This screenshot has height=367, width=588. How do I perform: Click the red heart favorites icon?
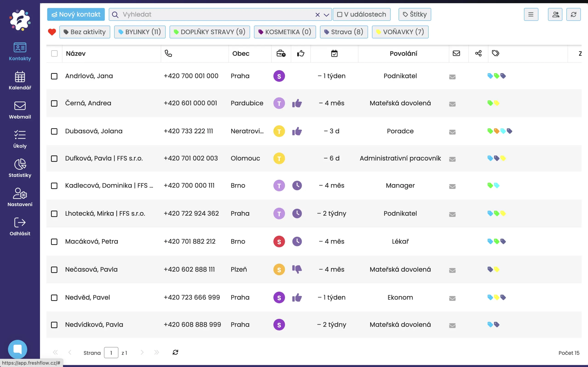[x=52, y=32]
